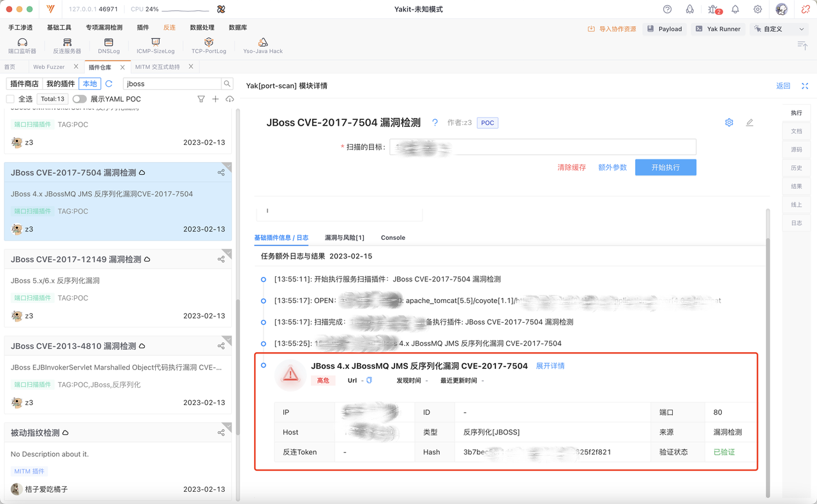Click the 返回 back link
The image size is (817, 504).
tap(783, 85)
